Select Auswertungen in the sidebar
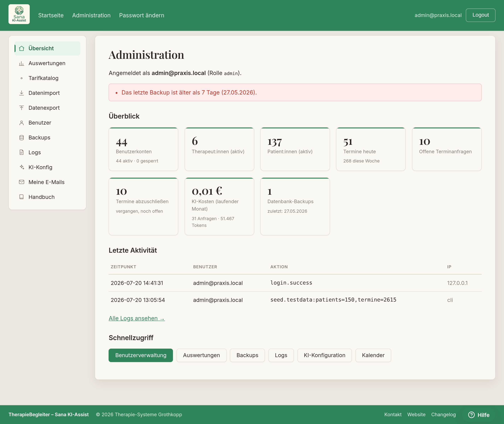Image resolution: width=504 pixels, height=424 pixels. [x=47, y=63]
